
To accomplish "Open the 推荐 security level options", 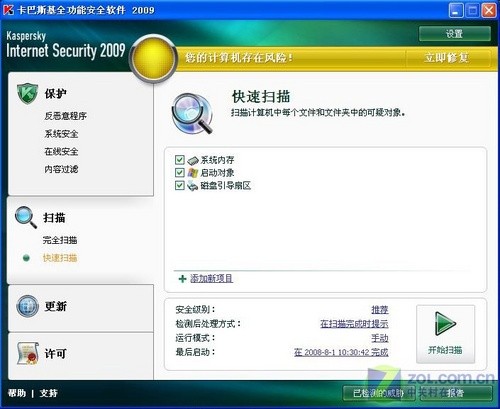I will pyautogui.click(x=380, y=310).
